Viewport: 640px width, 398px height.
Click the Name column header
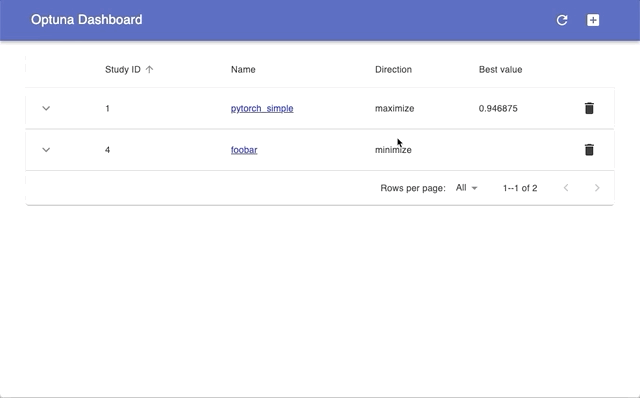point(243,69)
